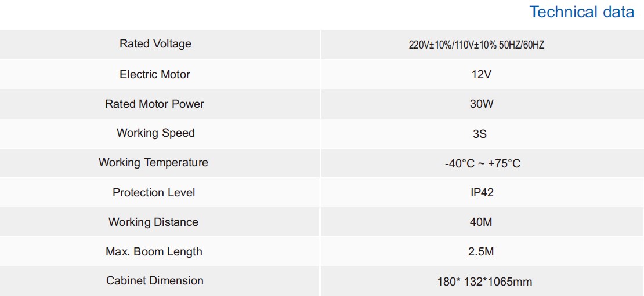This screenshot has height=296, width=644.
Task: Select the Cabinet Dimension label
Action: [155, 280]
